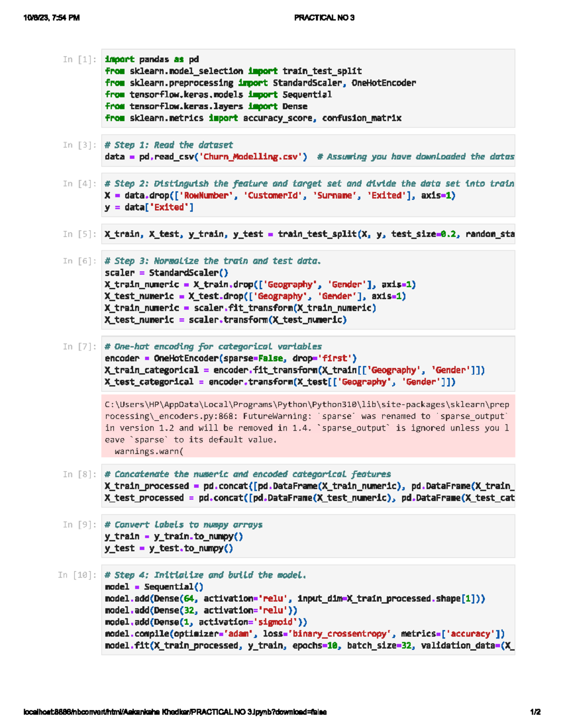This screenshot has height=728, width=563.
Task: Click the 'In [4]:' cell prompt
Action: pos(80,184)
